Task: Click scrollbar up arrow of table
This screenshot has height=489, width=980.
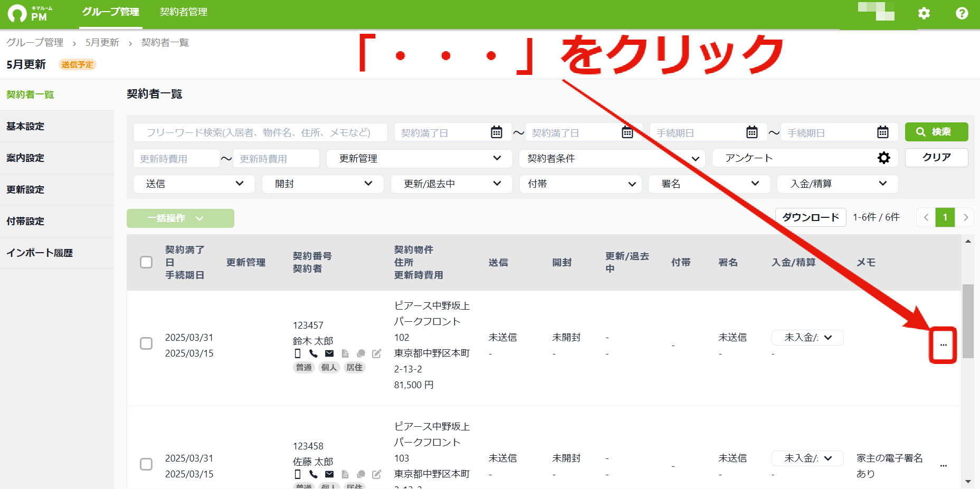Action: pyautogui.click(x=968, y=241)
